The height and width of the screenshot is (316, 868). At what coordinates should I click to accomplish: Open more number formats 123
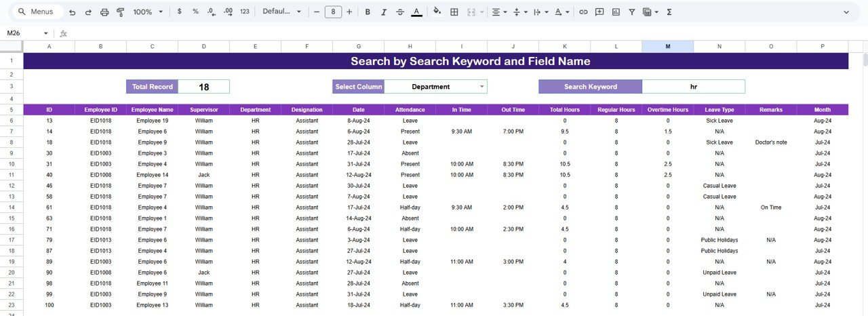point(245,12)
